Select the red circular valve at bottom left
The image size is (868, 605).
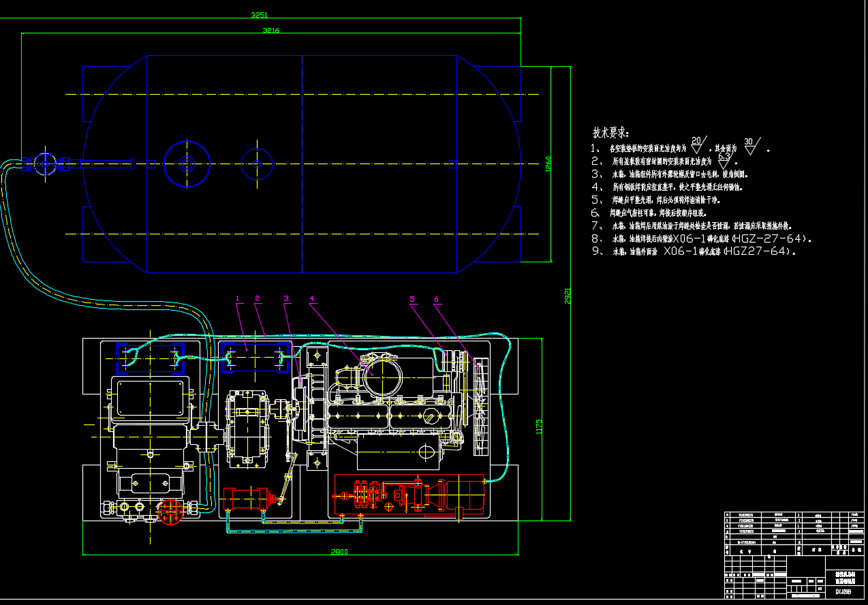[168, 512]
